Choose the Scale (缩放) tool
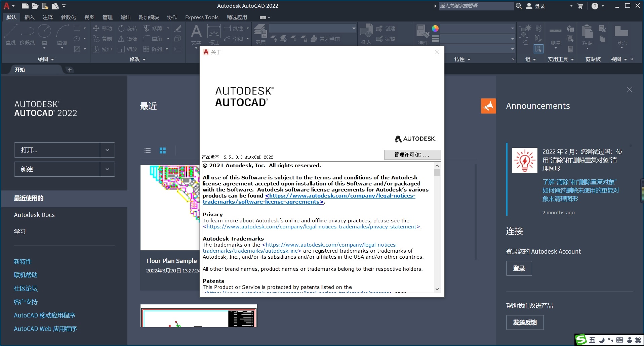The image size is (644, 346). coord(128,49)
